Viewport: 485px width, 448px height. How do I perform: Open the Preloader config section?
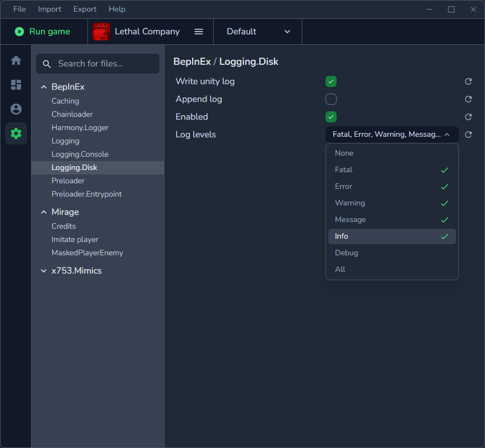(x=68, y=181)
